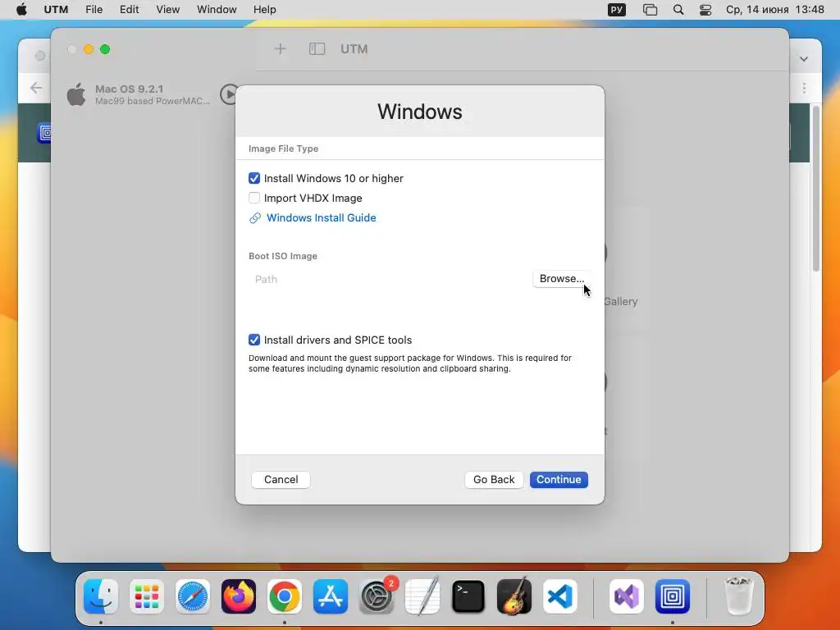840x630 pixels.
Task: Open System Settings from the Dock
Action: pyautogui.click(x=377, y=596)
